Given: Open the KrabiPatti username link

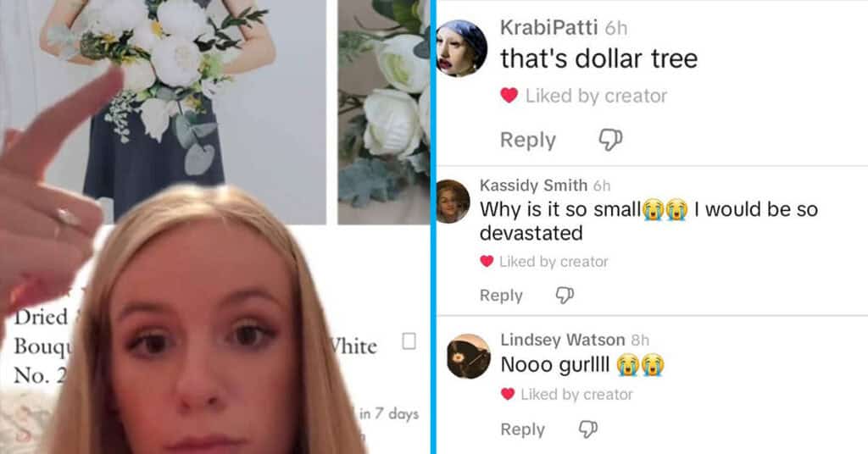Looking at the screenshot, I should point(548,27).
